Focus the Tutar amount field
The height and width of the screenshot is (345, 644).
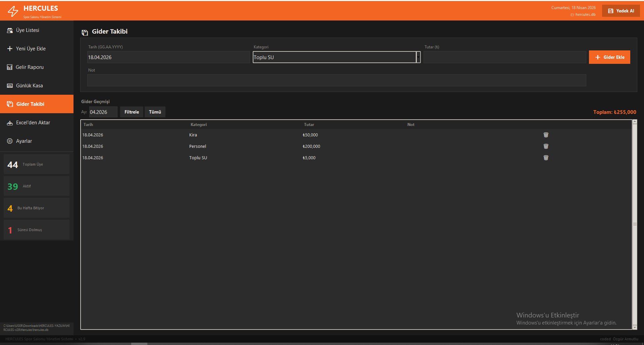point(504,57)
